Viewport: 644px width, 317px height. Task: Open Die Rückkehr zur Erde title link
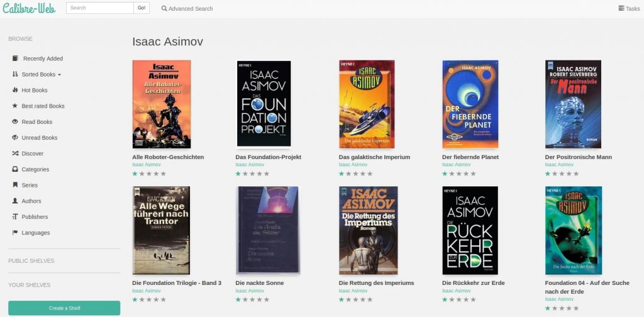(x=473, y=283)
